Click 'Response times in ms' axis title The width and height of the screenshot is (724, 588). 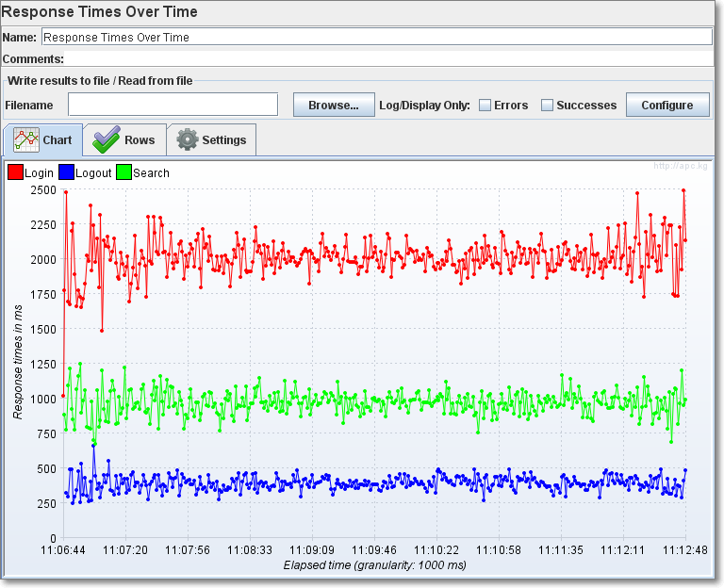coord(18,362)
